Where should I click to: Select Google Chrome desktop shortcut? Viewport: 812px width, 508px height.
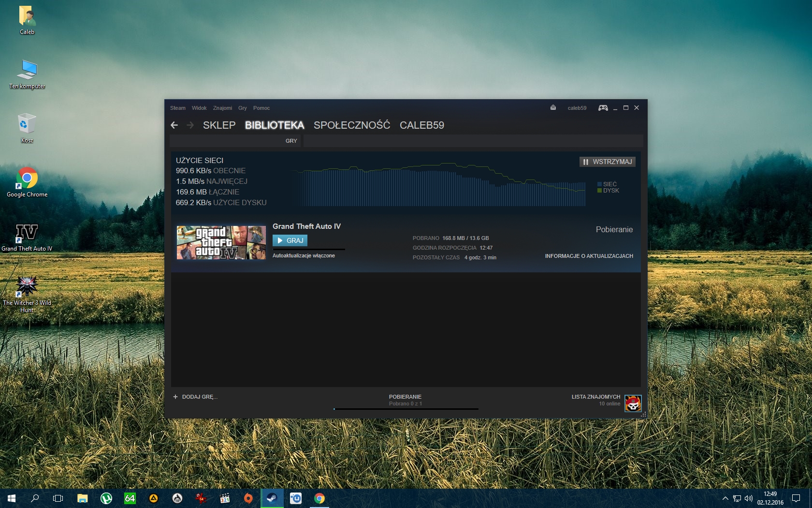27,182
